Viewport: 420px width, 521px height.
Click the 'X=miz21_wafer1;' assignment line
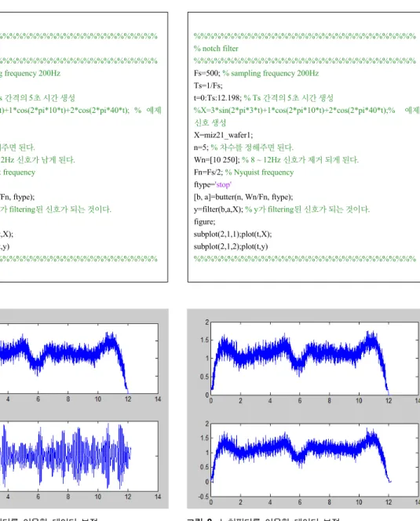click(x=223, y=135)
